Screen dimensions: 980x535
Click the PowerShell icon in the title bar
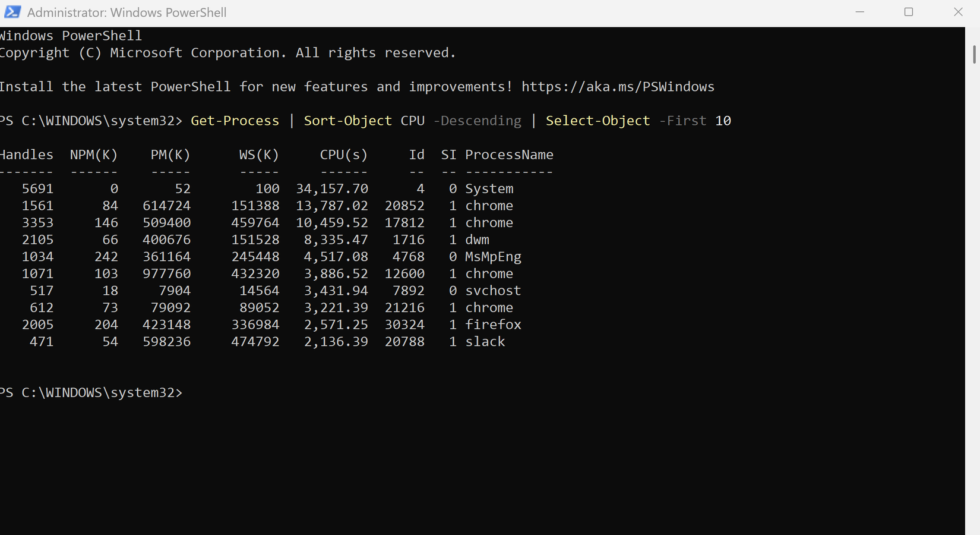[x=12, y=12]
